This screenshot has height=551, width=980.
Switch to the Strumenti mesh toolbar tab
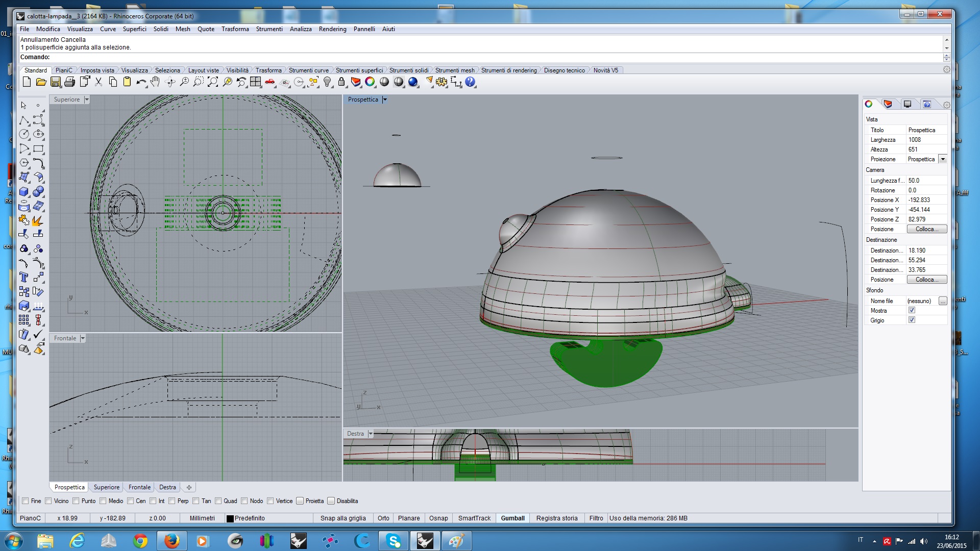tap(454, 70)
